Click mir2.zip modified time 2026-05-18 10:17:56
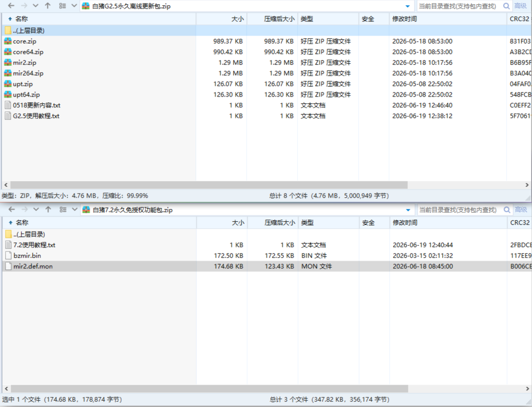This screenshot has height=407, width=532. pos(422,63)
